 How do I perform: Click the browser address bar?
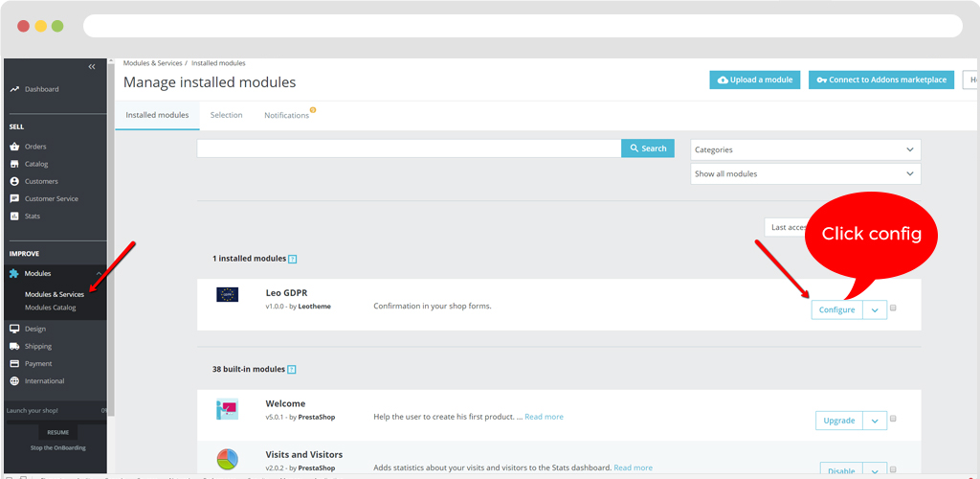pos(523,26)
